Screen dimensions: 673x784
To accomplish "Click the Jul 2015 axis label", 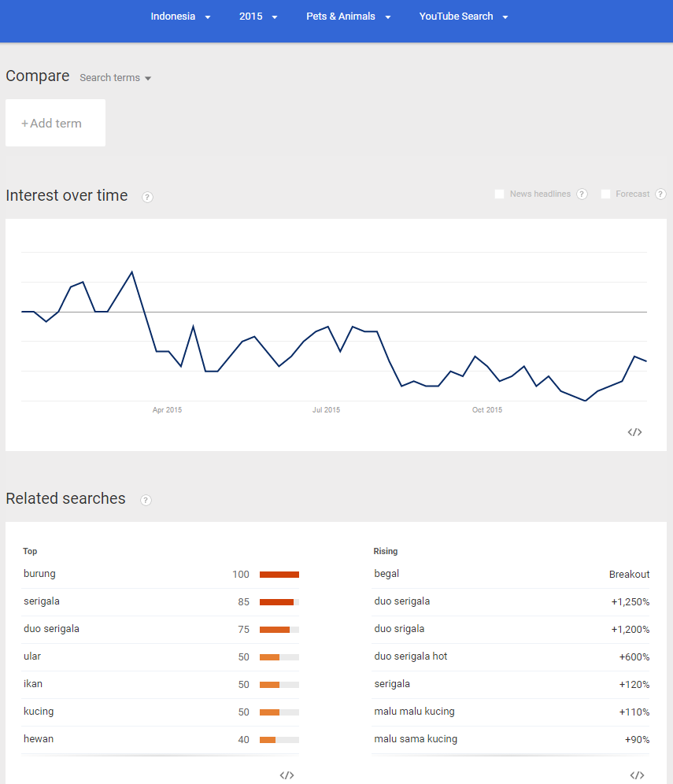I will [326, 410].
